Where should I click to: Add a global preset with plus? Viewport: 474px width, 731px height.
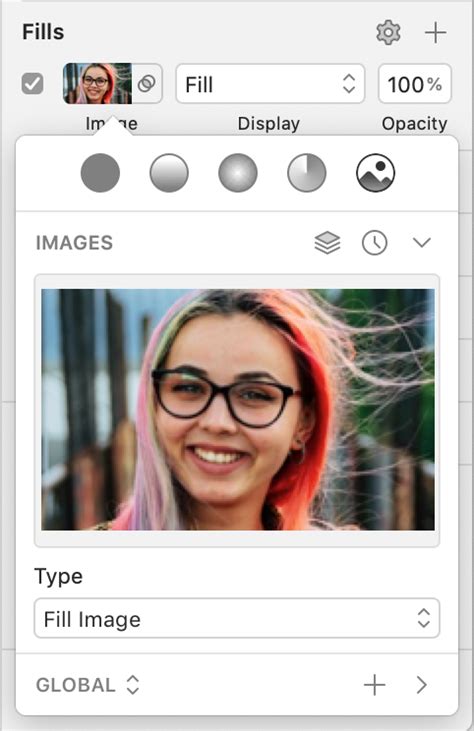click(375, 685)
